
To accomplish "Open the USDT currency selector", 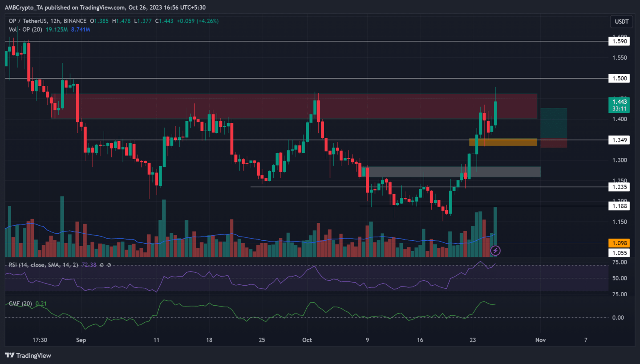I will coord(622,22).
